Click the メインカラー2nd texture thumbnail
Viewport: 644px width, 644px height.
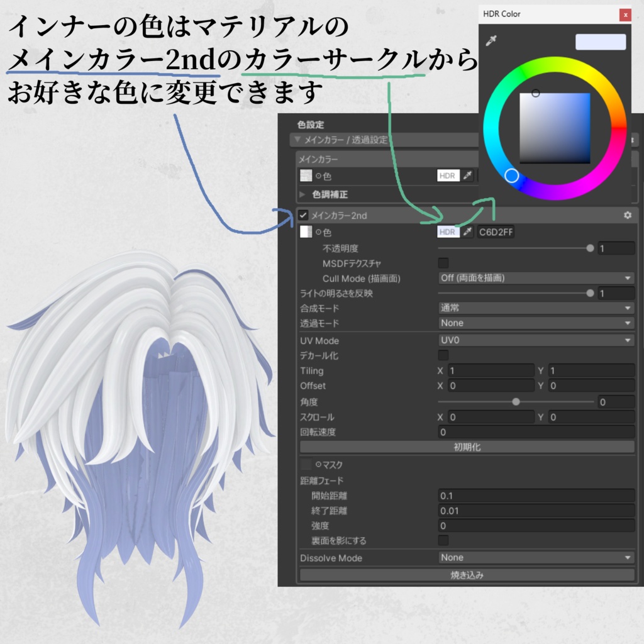click(306, 232)
